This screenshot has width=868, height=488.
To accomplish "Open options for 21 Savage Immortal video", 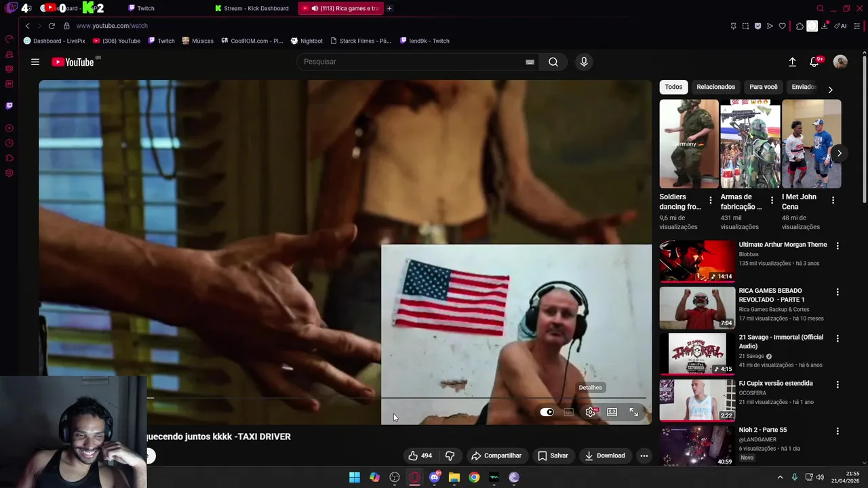I will [x=837, y=338].
